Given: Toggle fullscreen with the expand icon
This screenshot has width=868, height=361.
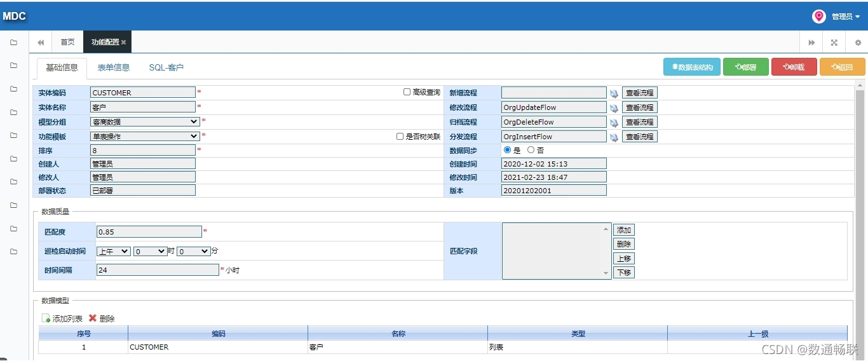Looking at the screenshot, I should 834,43.
